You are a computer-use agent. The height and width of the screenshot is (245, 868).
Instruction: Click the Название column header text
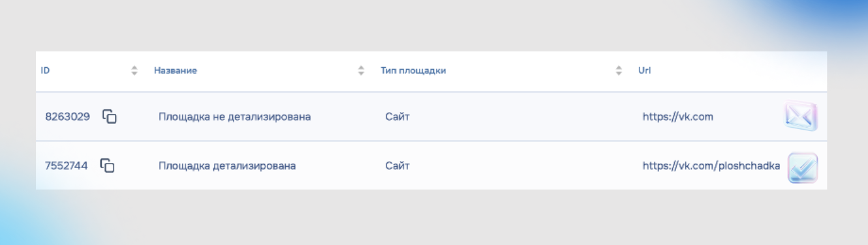pyautogui.click(x=176, y=70)
